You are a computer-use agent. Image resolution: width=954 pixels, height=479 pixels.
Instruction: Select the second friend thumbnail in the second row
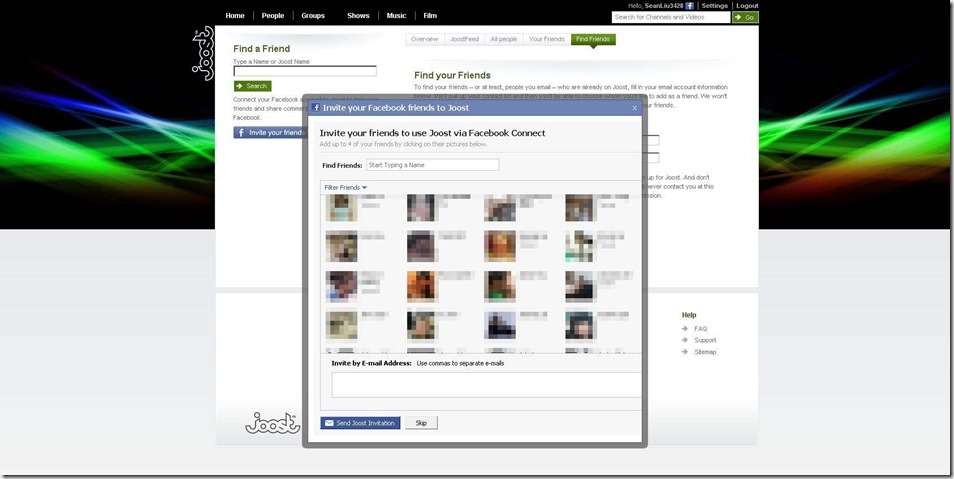(421, 246)
